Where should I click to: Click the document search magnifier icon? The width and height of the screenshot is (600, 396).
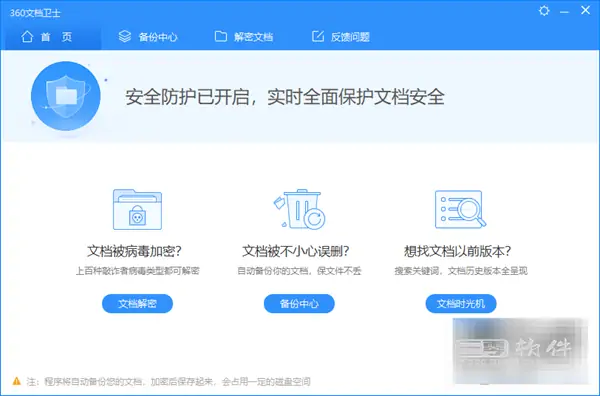click(461, 209)
